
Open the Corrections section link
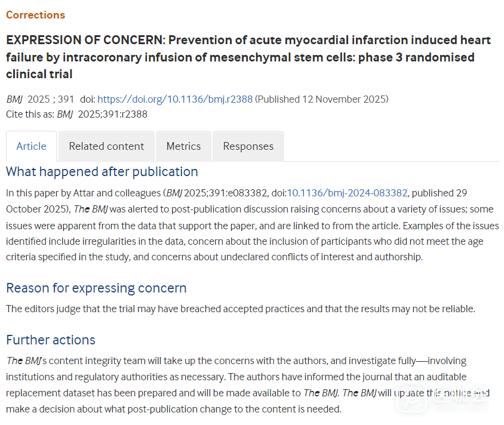[35, 15]
